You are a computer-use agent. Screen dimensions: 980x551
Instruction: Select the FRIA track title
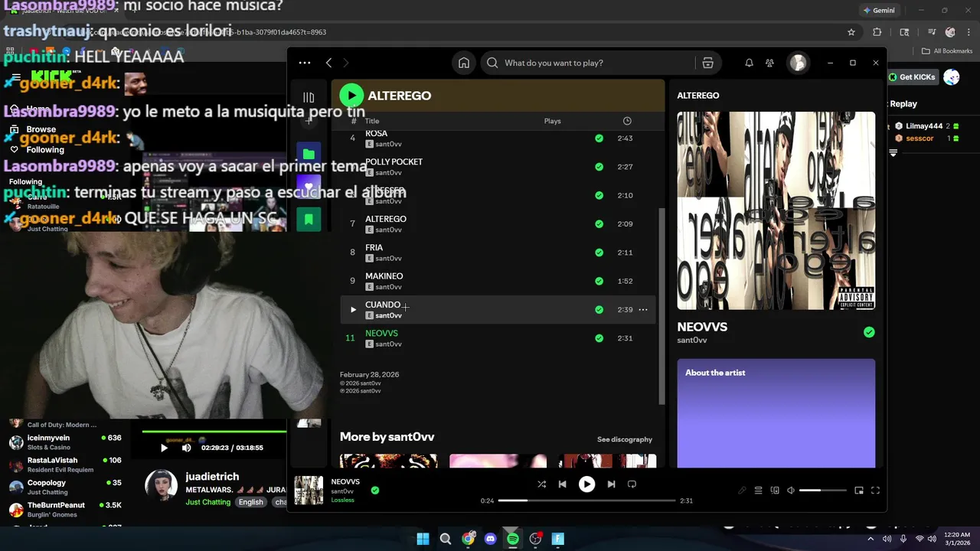coord(374,248)
